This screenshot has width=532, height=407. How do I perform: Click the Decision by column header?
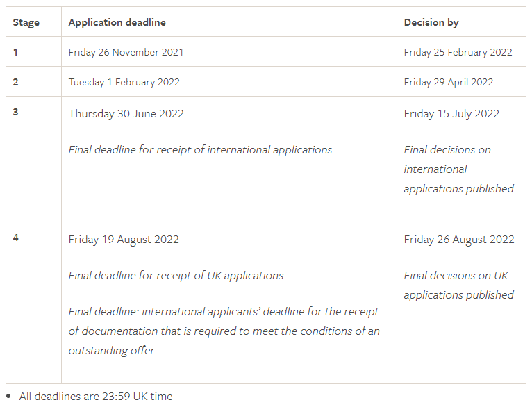431,22
